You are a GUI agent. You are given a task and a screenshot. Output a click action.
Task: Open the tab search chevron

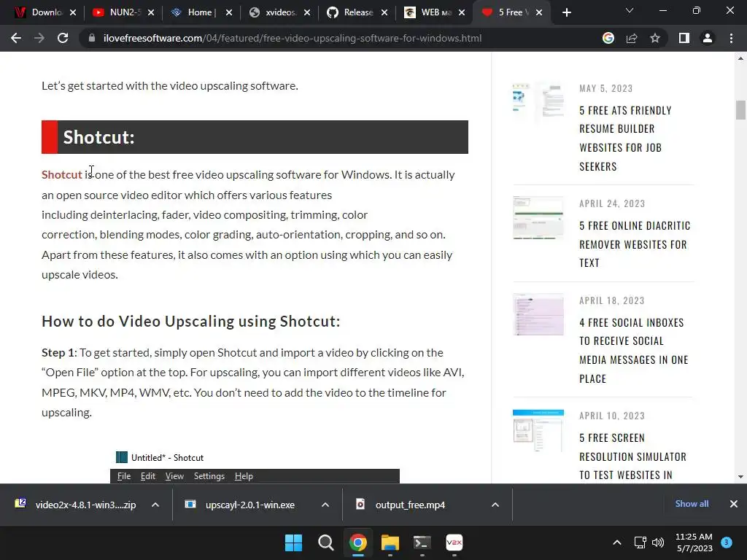(630, 10)
